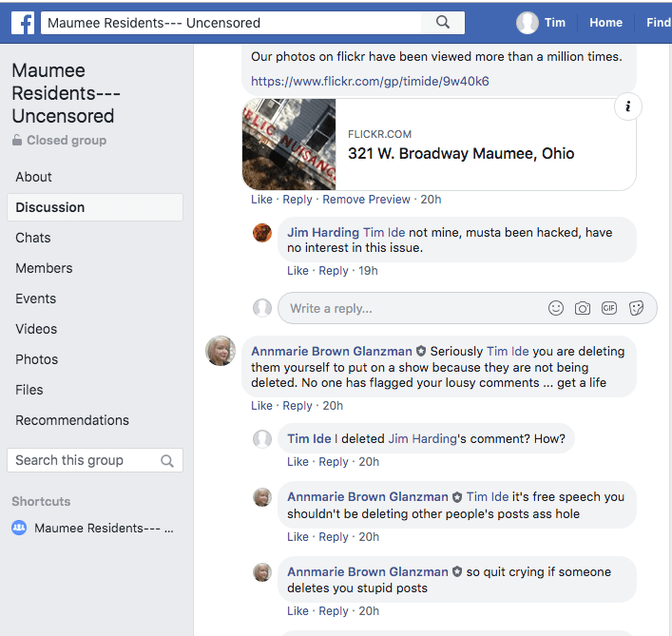
Task: Click the Facebook logo icon
Action: pyautogui.click(x=23, y=22)
